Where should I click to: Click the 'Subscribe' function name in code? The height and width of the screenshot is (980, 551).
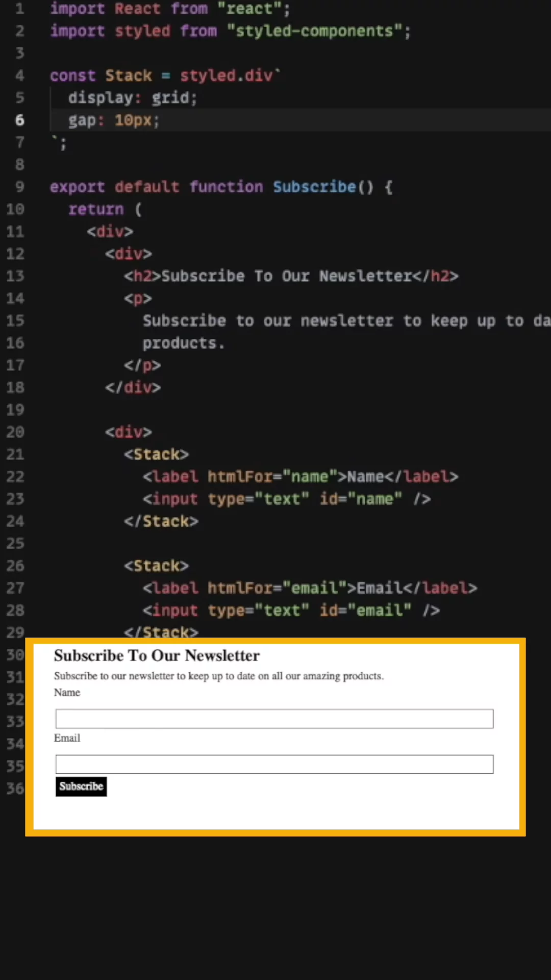pos(314,187)
